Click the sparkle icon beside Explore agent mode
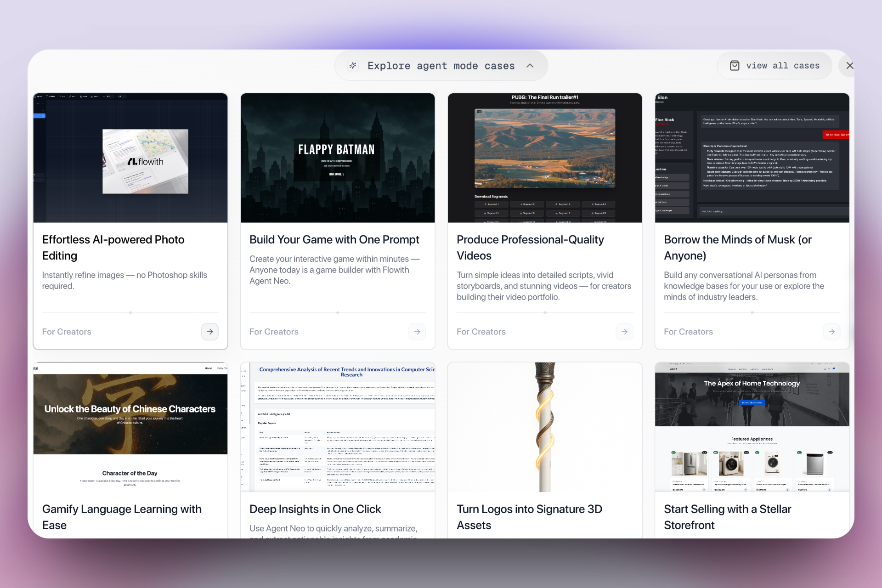 pos(353,66)
